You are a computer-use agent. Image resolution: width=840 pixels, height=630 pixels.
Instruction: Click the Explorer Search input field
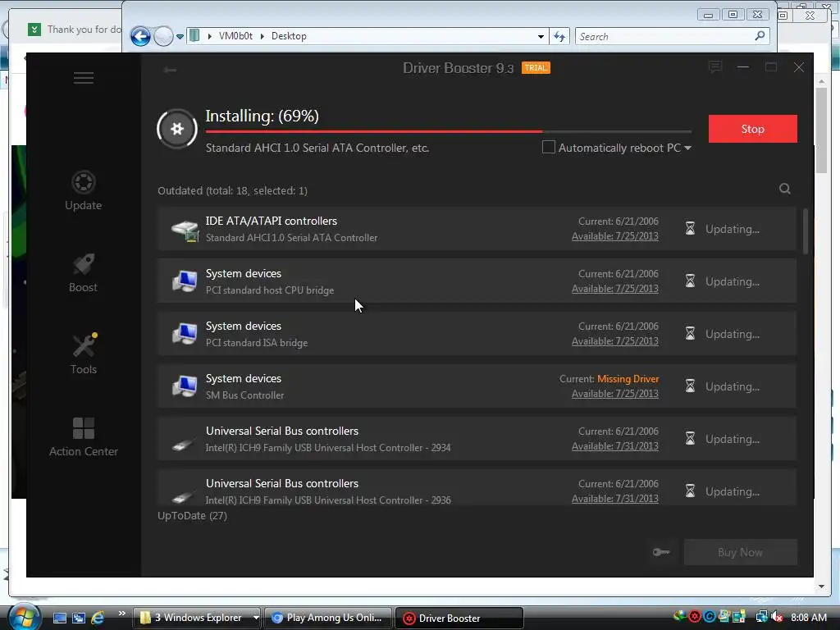click(x=673, y=36)
